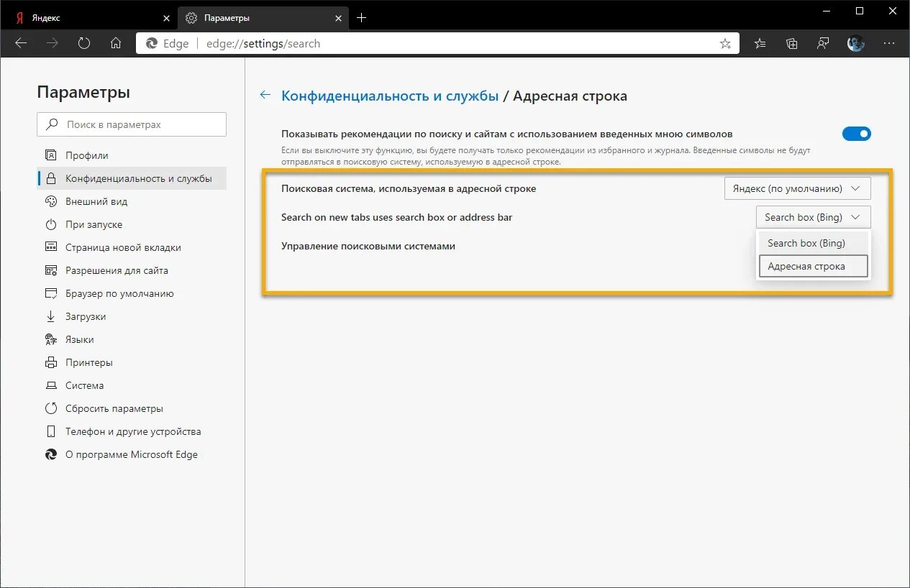
Task: Click the power icon beside При запуске
Action: (x=51, y=224)
